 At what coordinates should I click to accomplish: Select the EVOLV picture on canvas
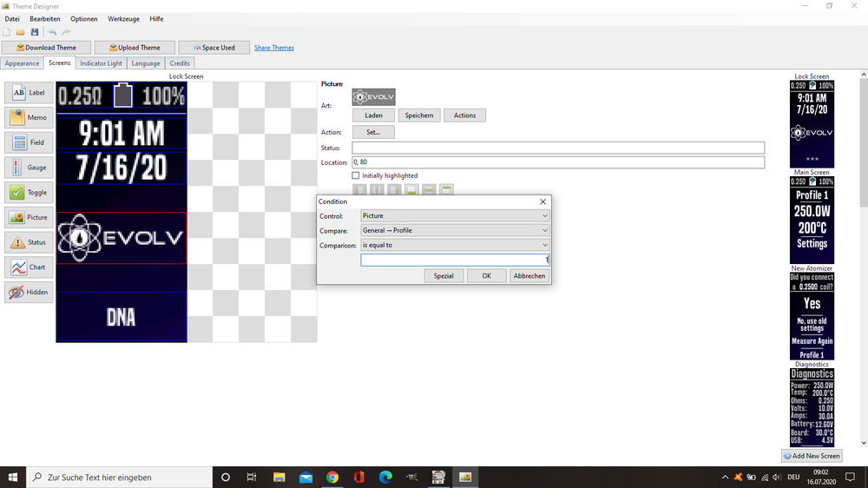click(122, 238)
